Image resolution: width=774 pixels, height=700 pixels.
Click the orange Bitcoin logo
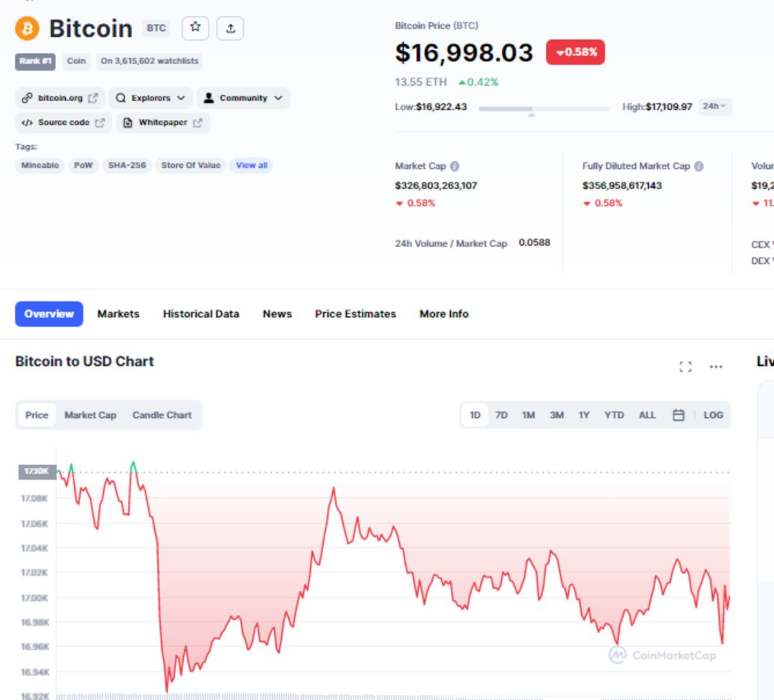coord(27,28)
